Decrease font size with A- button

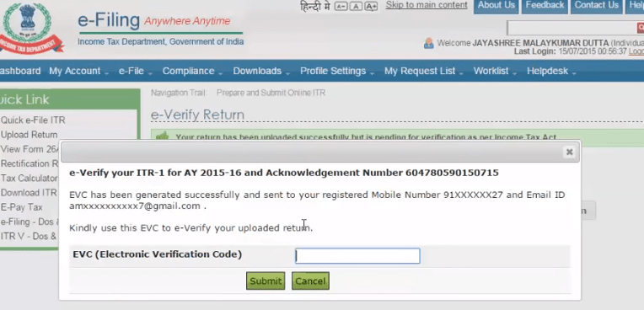click(x=341, y=6)
